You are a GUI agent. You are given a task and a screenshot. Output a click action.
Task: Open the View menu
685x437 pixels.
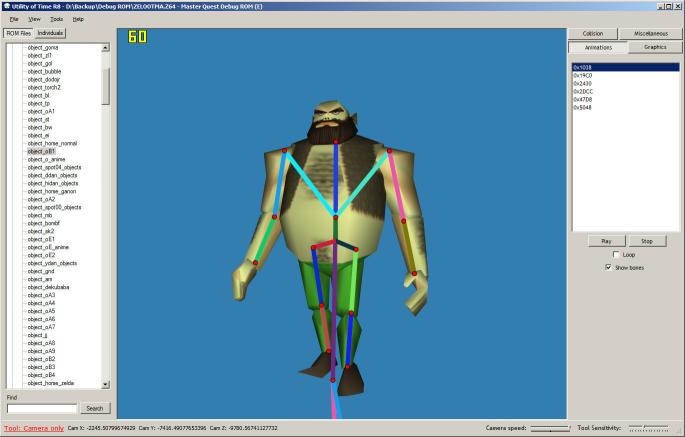34,19
